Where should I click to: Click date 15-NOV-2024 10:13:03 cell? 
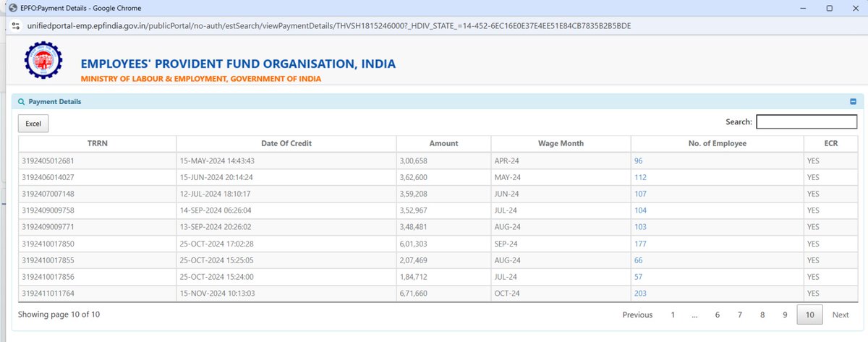(286, 294)
